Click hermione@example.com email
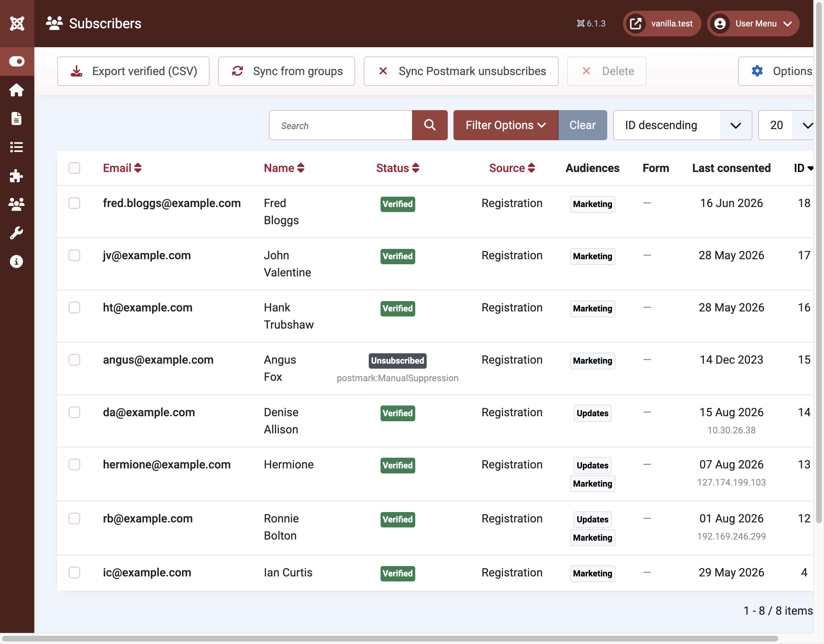 click(x=167, y=464)
